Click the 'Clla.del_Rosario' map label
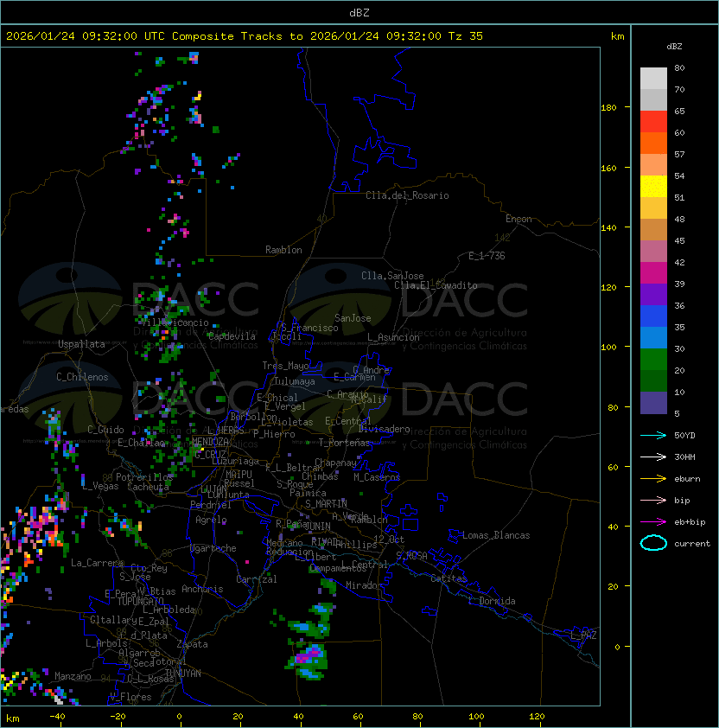 coord(407,195)
